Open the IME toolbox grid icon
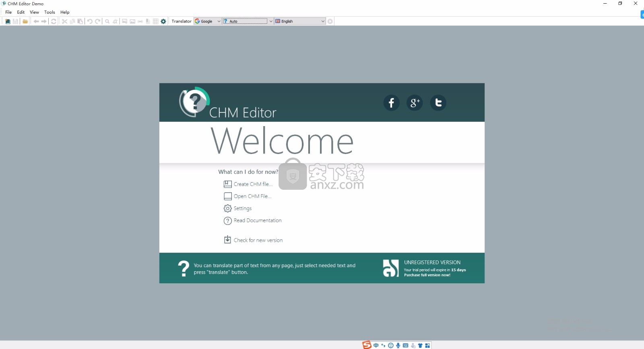Image resolution: width=644 pixels, height=349 pixels. pyautogui.click(x=427, y=345)
